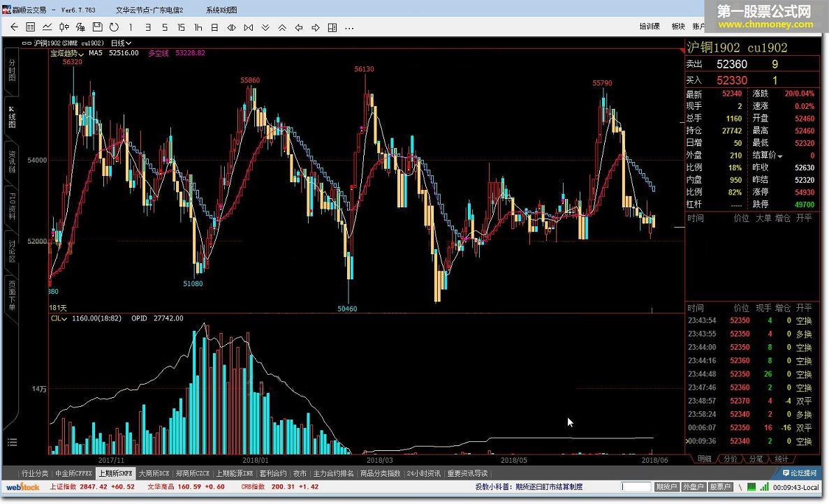Click the app logo in the title bar

6,10
